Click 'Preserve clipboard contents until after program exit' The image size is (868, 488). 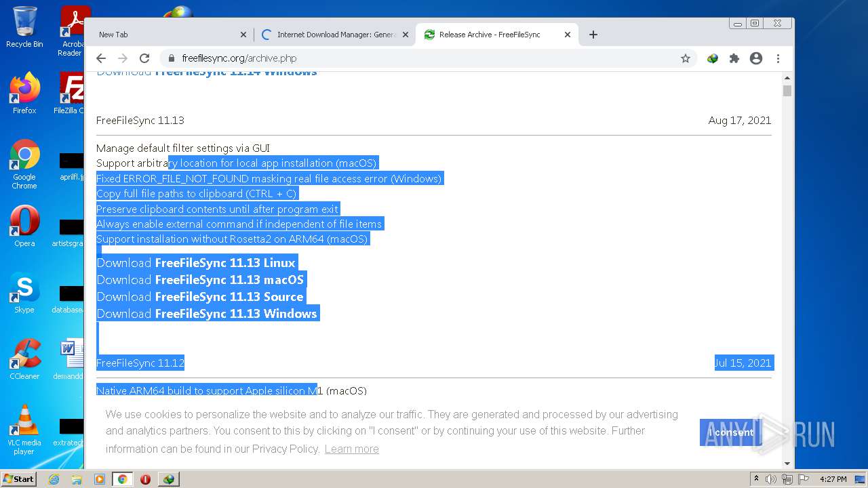(x=217, y=209)
